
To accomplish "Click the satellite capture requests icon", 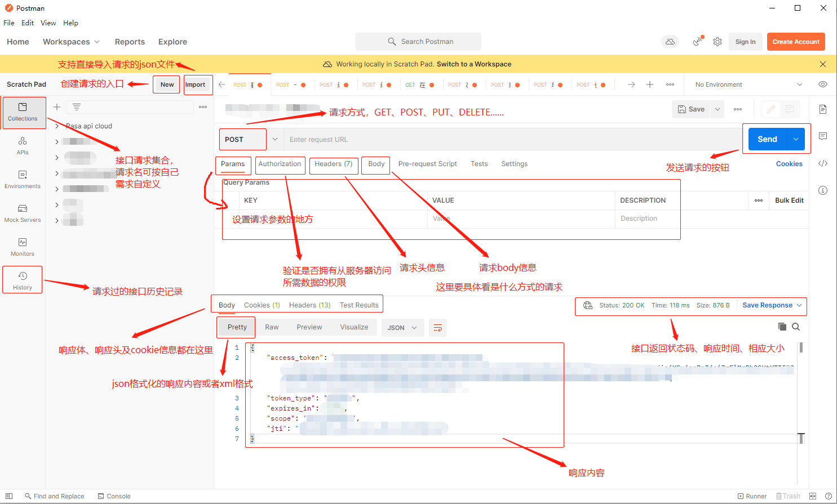I will pos(698,42).
